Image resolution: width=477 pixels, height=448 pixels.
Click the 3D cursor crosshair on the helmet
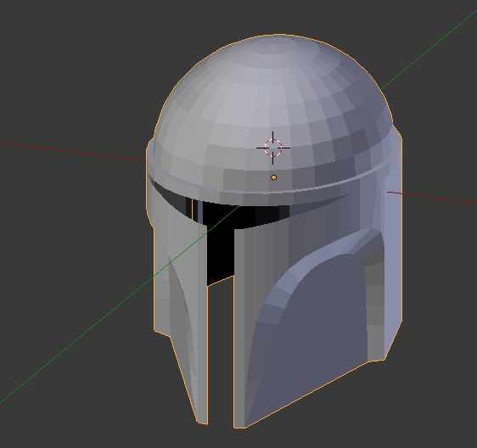click(273, 148)
